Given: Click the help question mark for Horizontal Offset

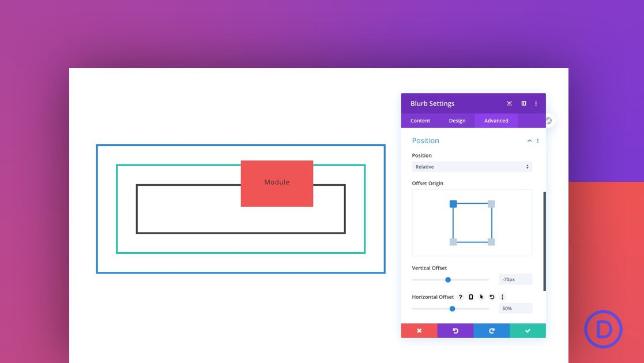Looking at the screenshot, I should [460, 297].
